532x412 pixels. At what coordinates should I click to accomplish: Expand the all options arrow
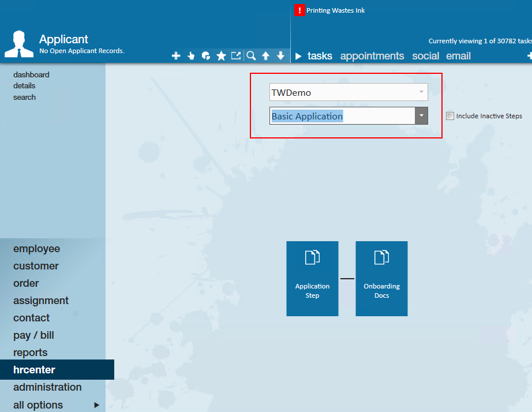point(97,405)
